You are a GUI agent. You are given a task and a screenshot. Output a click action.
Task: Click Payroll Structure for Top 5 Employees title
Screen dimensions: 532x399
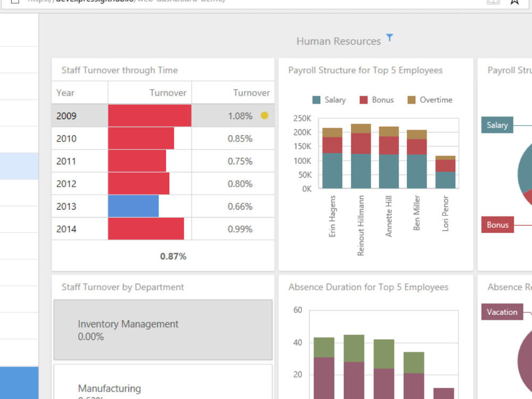point(365,70)
